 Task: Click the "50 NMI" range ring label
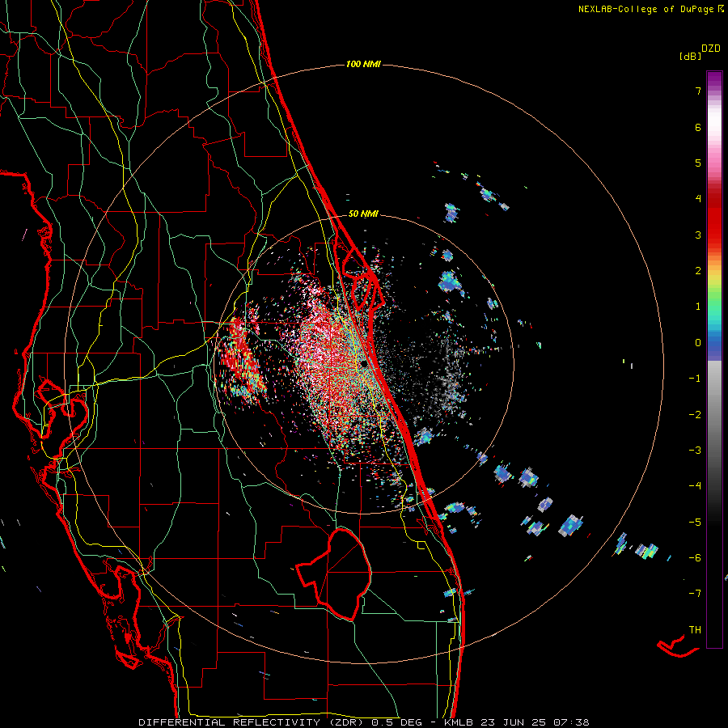(363, 214)
